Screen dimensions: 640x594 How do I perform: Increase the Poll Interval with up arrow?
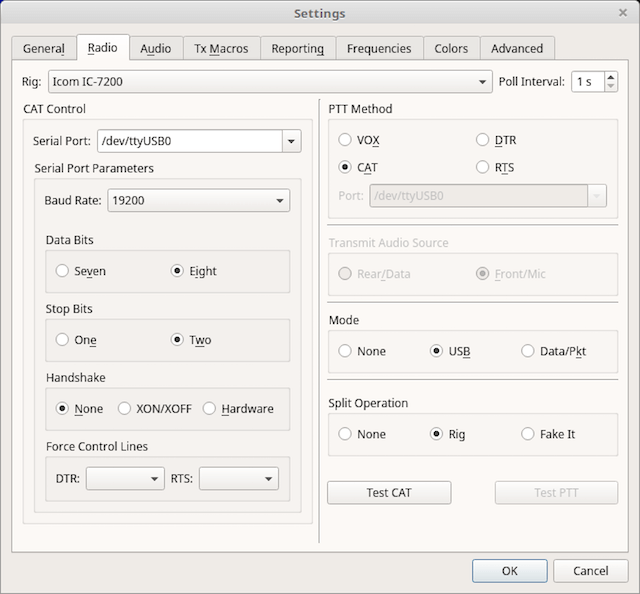tap(610, 76)
